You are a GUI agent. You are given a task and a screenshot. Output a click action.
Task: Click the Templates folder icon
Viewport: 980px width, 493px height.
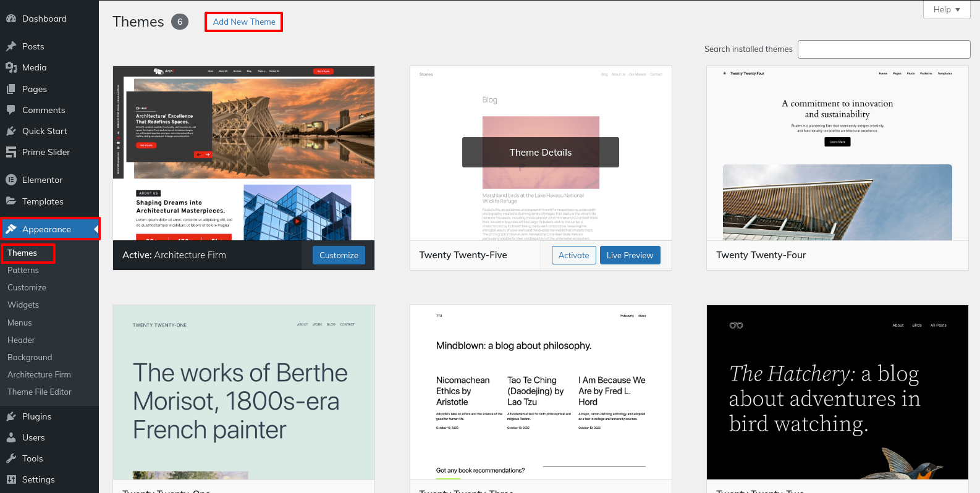[x=11, y=201]
